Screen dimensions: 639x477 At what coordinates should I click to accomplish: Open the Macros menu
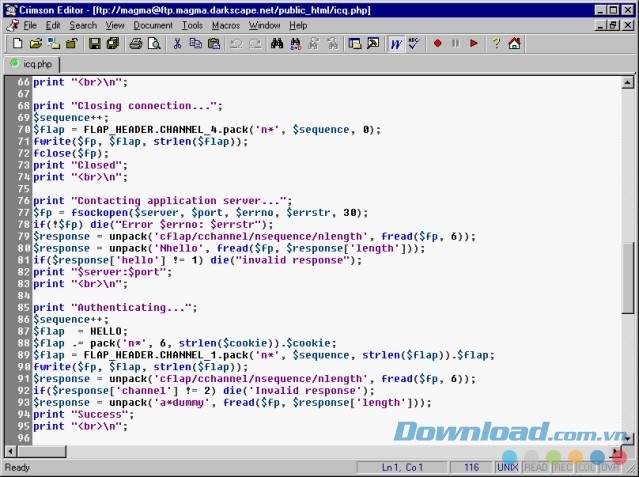226,25
